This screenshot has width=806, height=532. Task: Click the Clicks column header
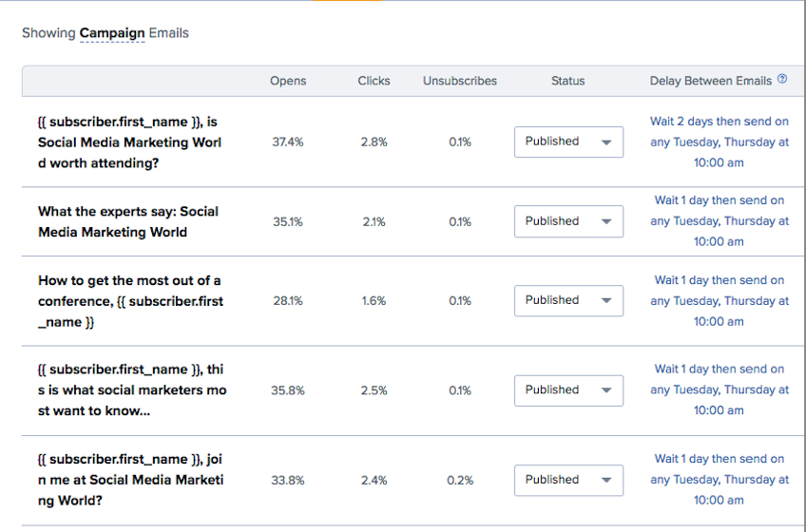pyautogui.click(x=374, y=81)
